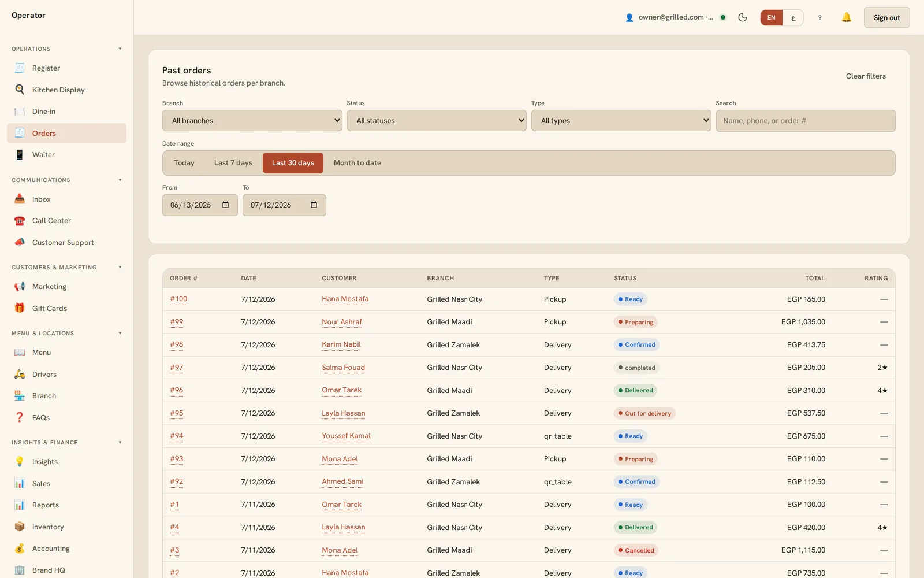
Task: Toggle dark mode with the moon icon
Action: 743,17
